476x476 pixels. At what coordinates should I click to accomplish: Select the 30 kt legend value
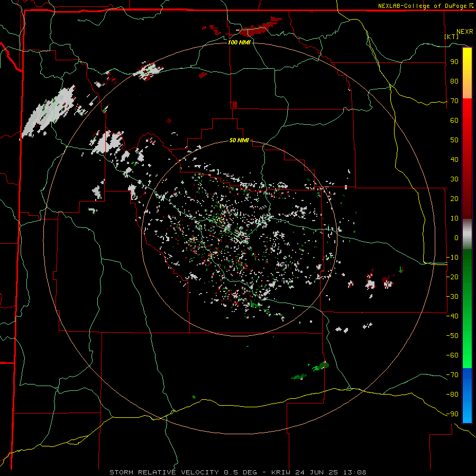click(454, 179)
